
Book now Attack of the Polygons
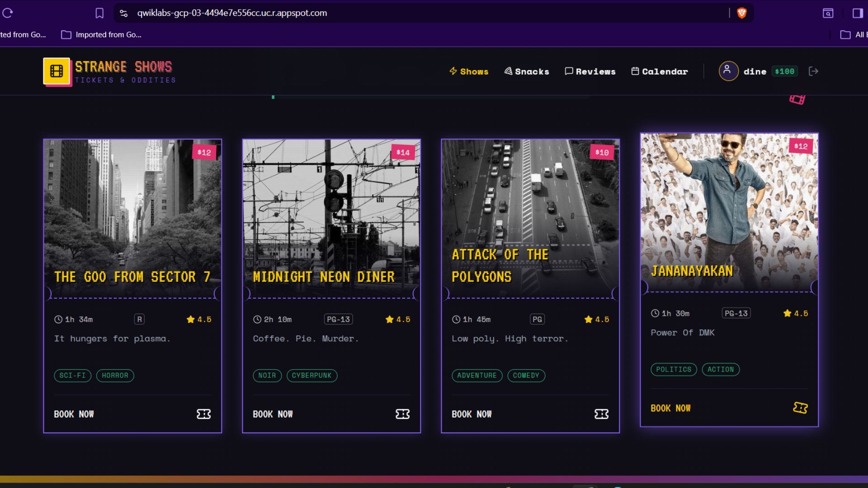click(472, 414)
